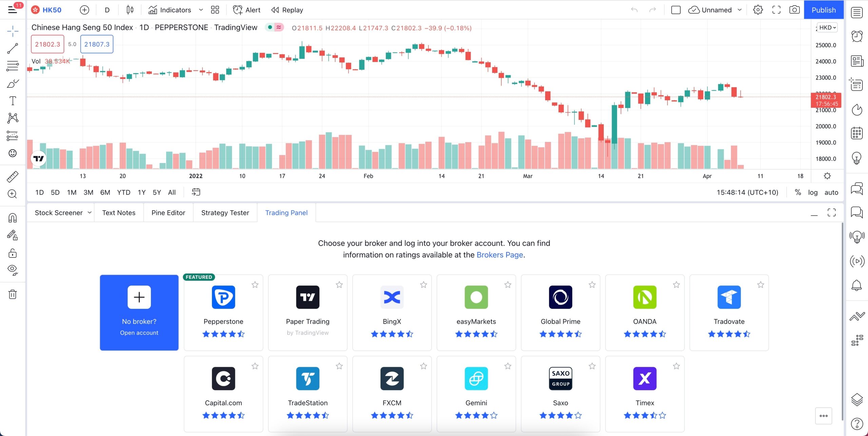The width and height of the screenshot is (868, 436).
Task: Open the Strategy Tester tab
Action: [x=225, y=213]
